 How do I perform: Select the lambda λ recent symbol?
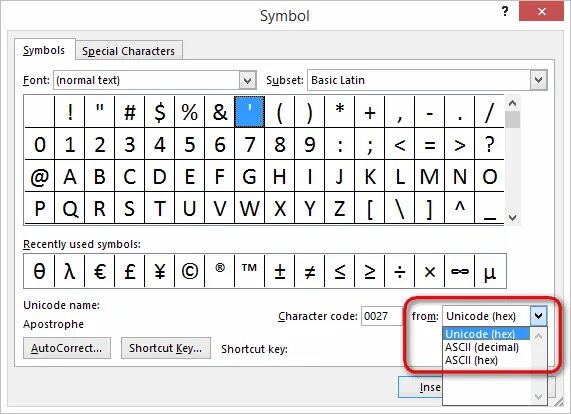(x=70, y=271)
